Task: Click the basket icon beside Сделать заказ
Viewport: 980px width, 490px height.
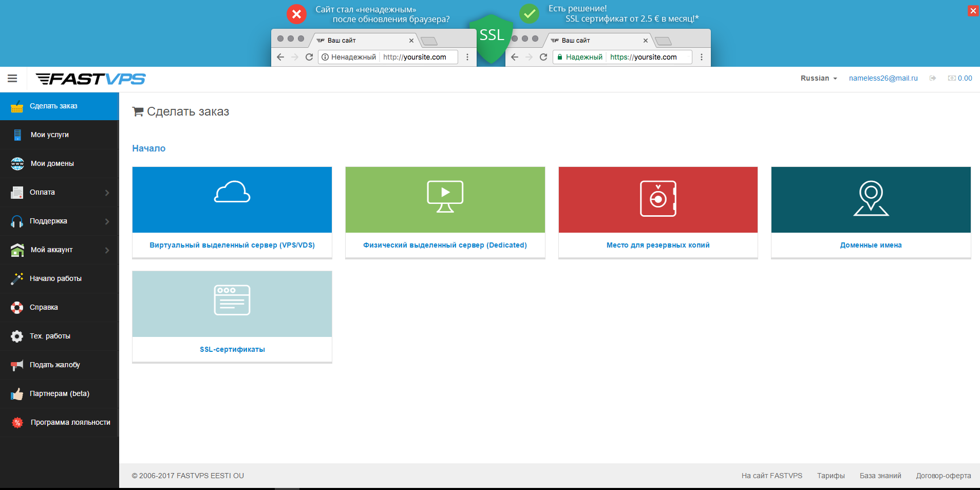Action: 17,106
